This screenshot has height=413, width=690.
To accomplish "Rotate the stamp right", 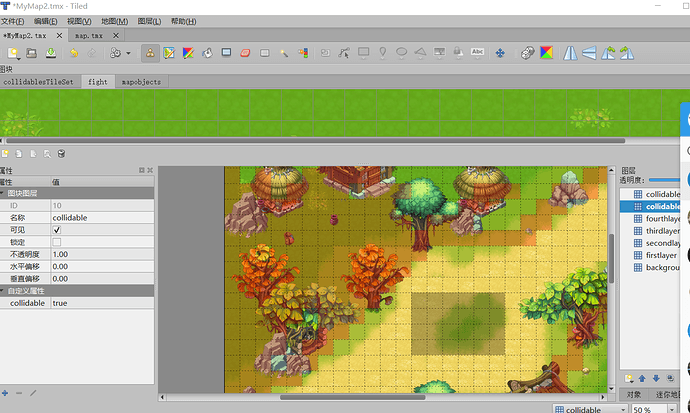I will click(x=627, y=53).
